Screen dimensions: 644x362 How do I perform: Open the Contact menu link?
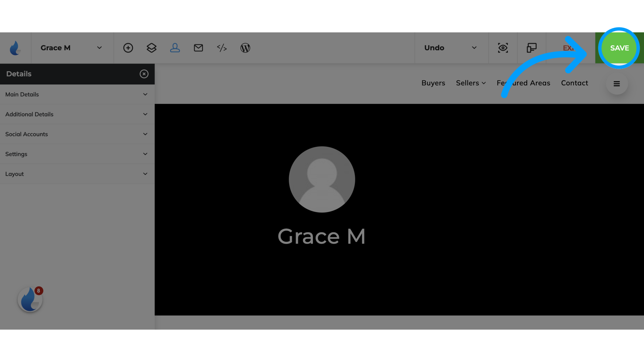click(x=575, y=83)
